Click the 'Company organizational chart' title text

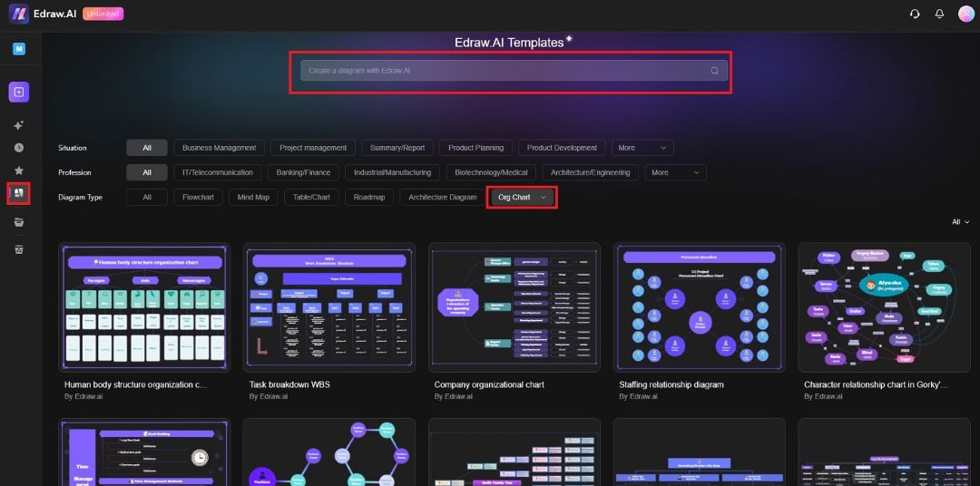tap(489, 384)
